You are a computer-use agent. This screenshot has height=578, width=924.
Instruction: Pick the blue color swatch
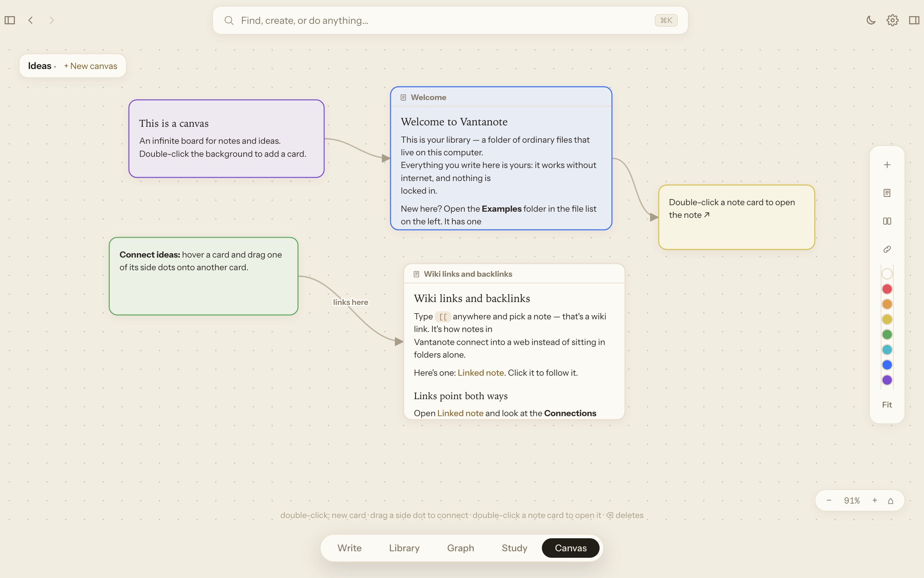point(887,365)
